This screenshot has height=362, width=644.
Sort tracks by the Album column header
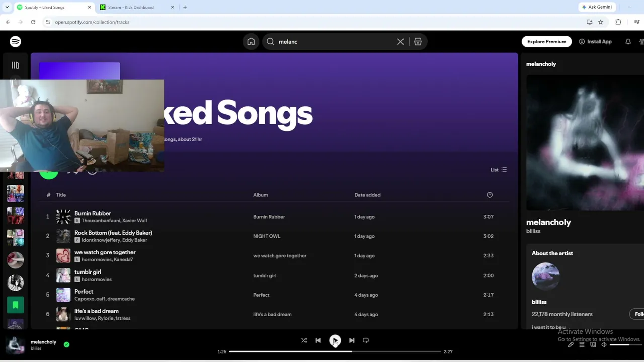coord(260,195)
